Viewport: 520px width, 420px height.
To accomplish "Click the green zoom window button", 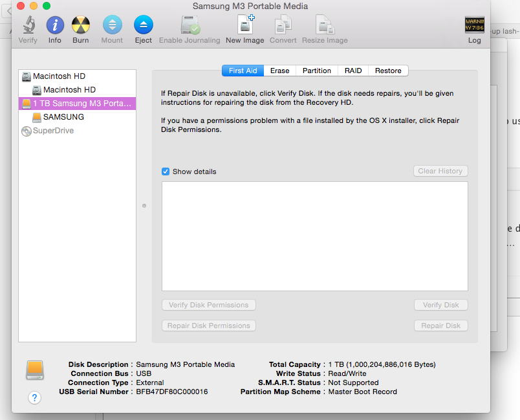I will coord(47,6).
